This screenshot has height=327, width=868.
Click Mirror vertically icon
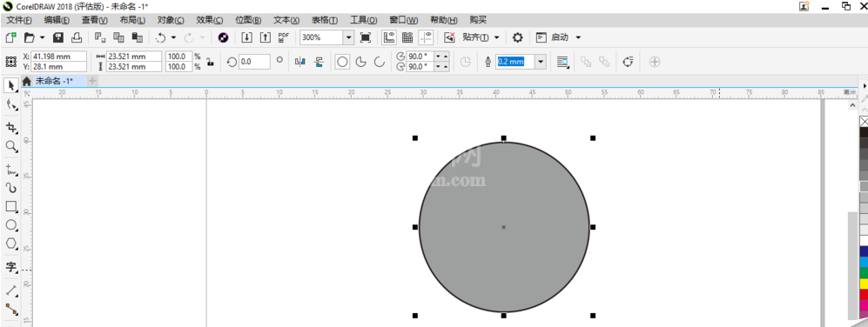(319, 62)
